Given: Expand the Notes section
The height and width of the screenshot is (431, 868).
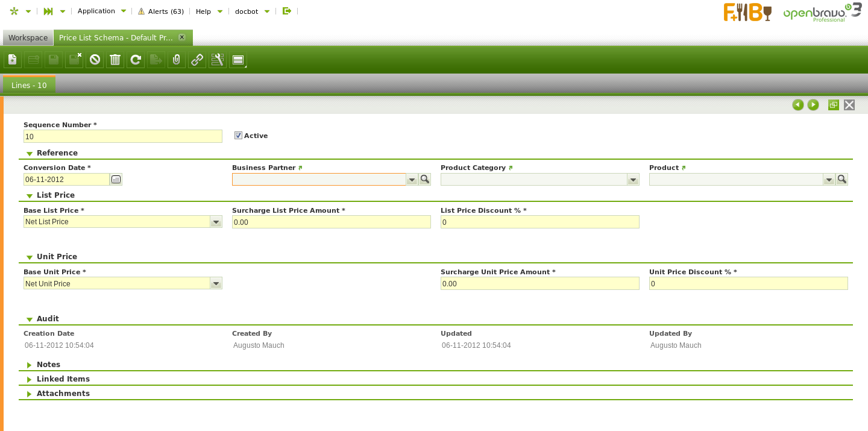Looking at the screenshot, I should (48, 365).
